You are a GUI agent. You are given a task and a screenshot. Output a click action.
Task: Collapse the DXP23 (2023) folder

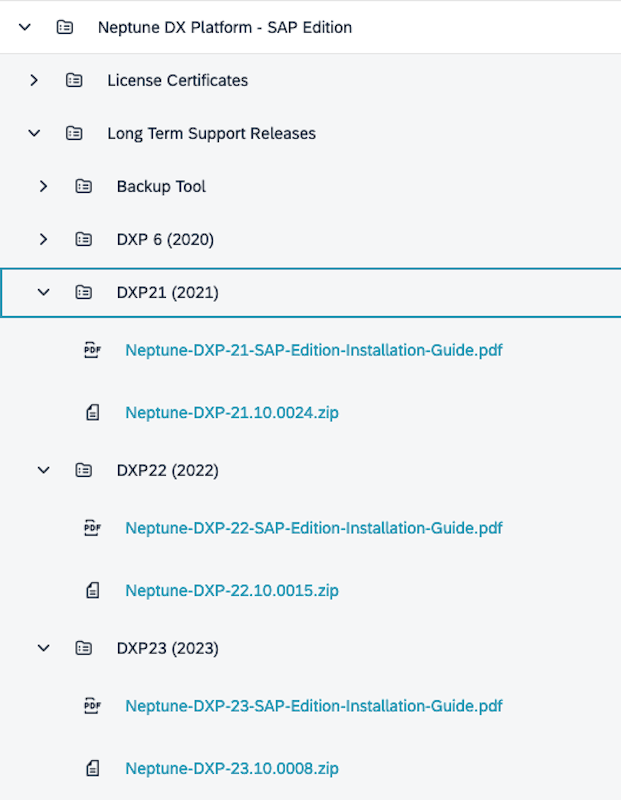43,648
